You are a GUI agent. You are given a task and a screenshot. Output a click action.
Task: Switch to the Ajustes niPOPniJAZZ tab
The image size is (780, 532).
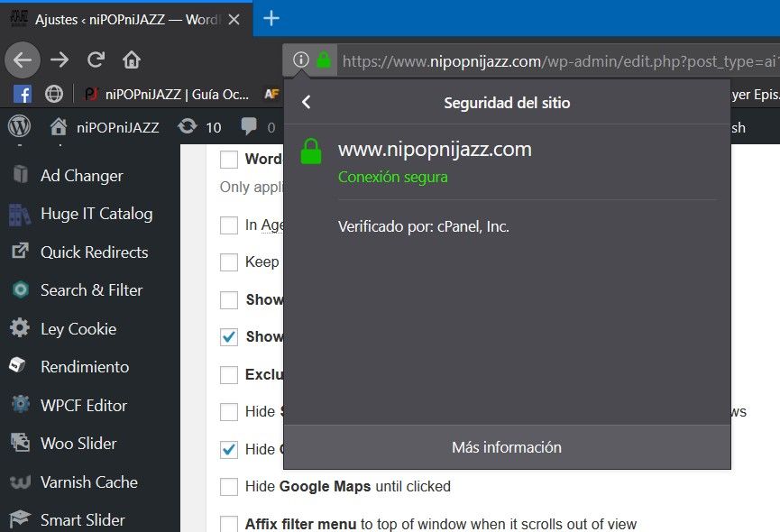click(126, 20)
